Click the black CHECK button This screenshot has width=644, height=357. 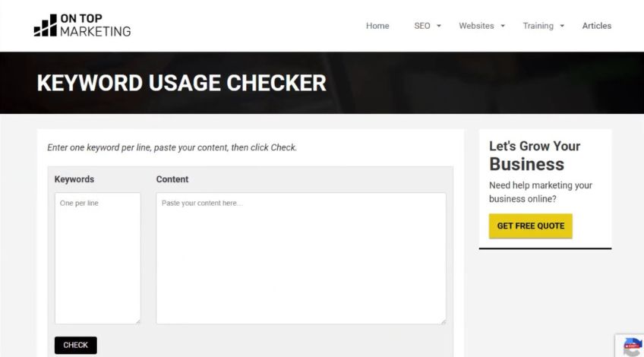point(76,345)
